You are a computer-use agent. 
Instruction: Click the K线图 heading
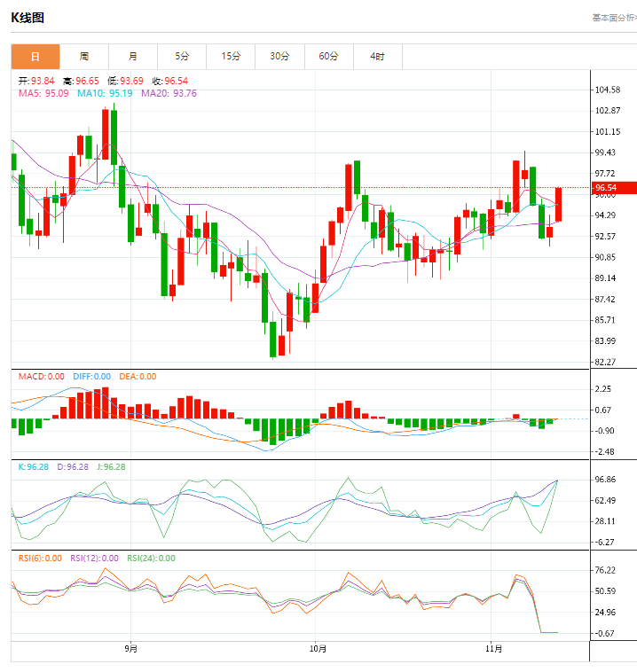28,18
